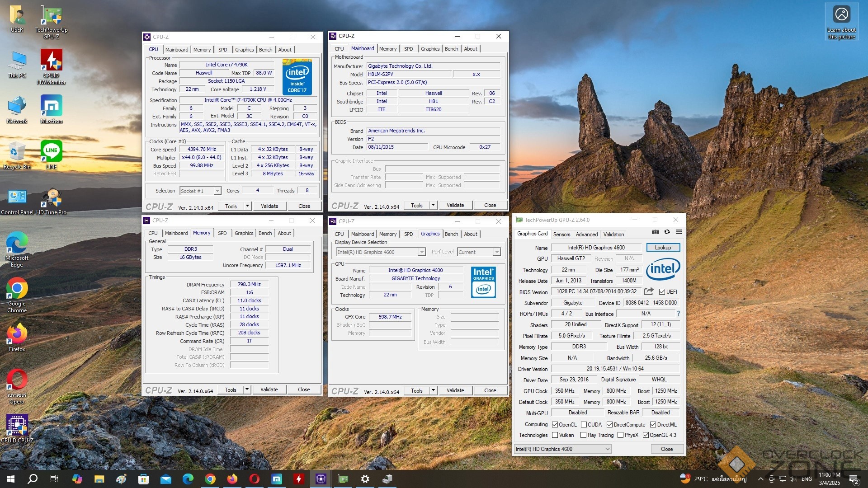Open the LINE desktop icon
Image resolution: width=868 pixels, height=488 pixels.
(52, 155)
